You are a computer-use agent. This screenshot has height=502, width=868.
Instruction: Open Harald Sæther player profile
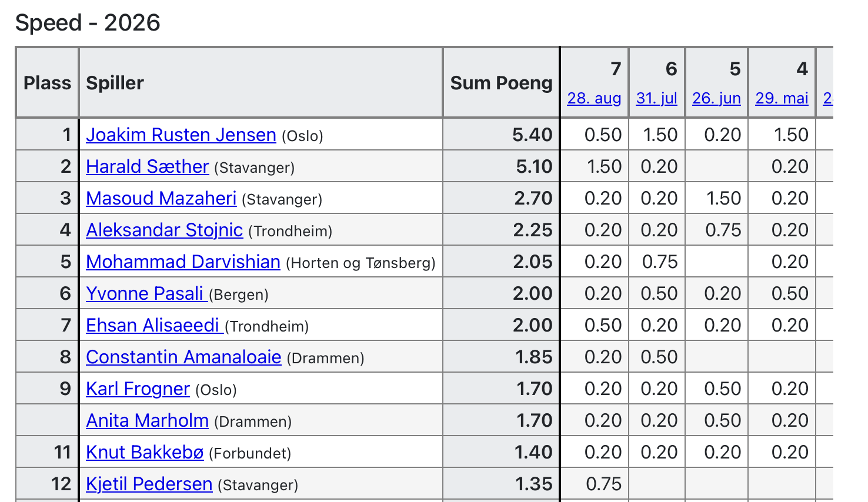(x=147, y=166)
